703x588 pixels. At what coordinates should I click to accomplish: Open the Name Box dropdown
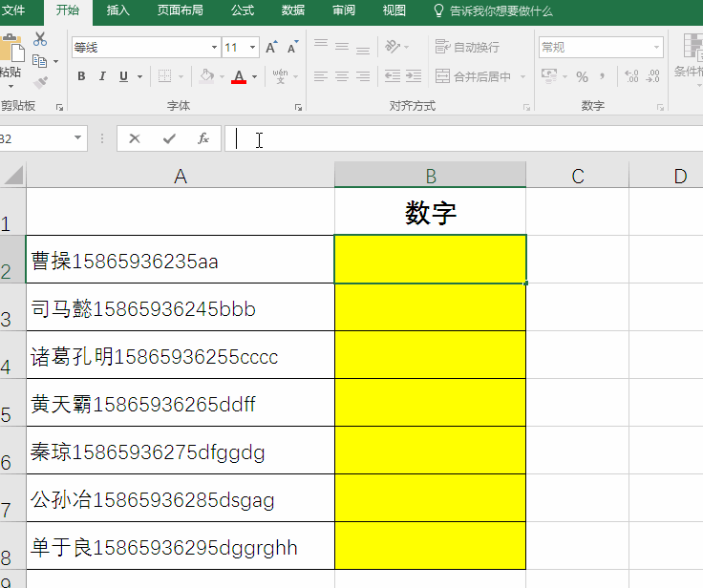77,138
